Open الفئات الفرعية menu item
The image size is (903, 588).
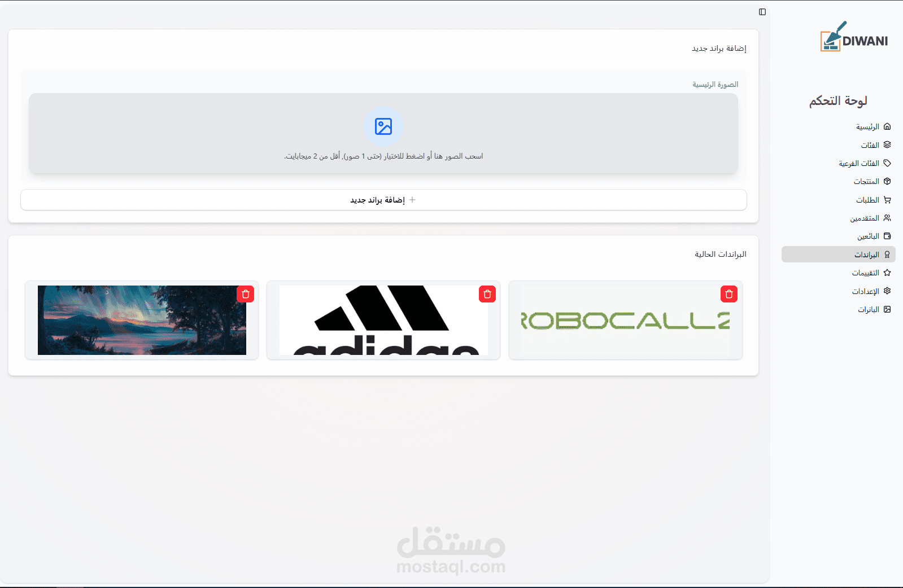point(839,163)
